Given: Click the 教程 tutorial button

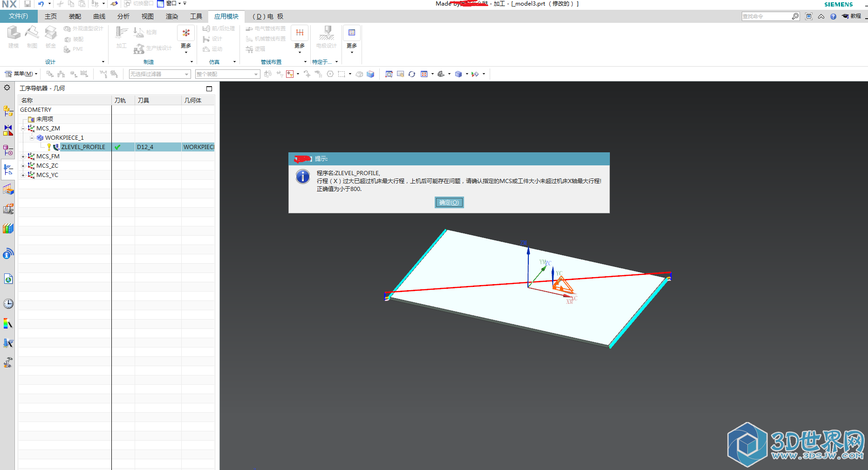Looking at the screenshot, I should 852,16.
